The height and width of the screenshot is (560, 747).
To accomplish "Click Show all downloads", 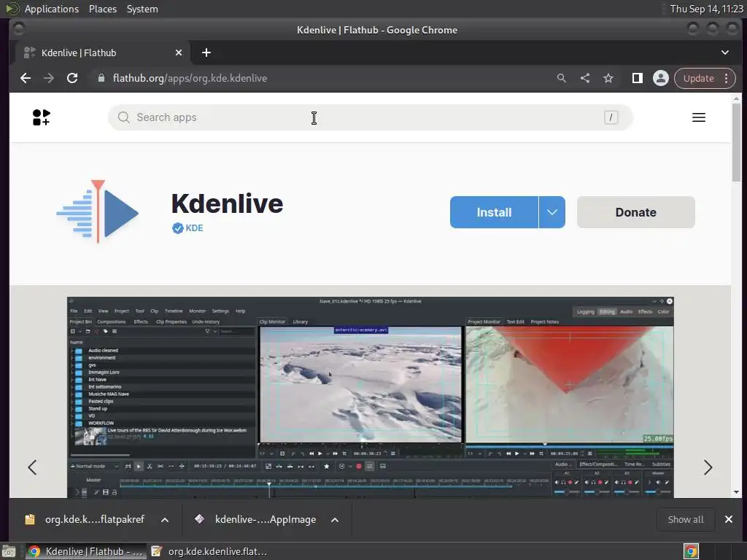I will [x=686, y=519].
